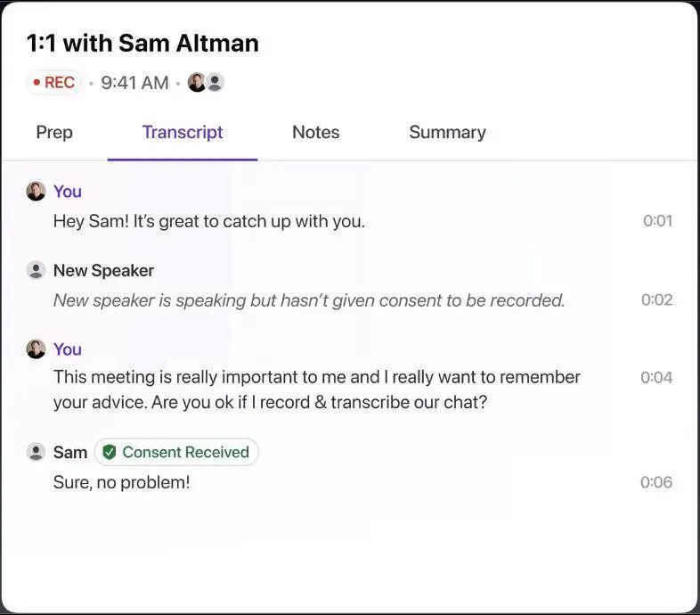Click the avatar beside the second You message
This screenshot has width=700, height=615.
[x=36, y=348]
